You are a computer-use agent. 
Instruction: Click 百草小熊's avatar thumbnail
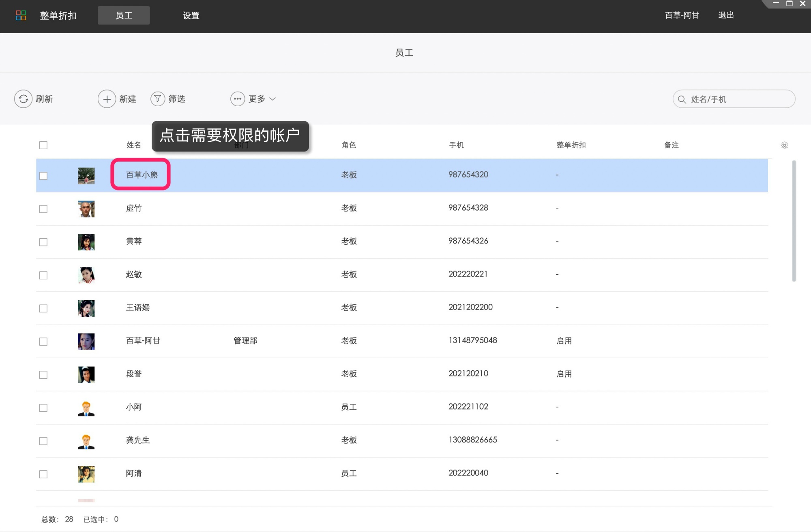86,175
